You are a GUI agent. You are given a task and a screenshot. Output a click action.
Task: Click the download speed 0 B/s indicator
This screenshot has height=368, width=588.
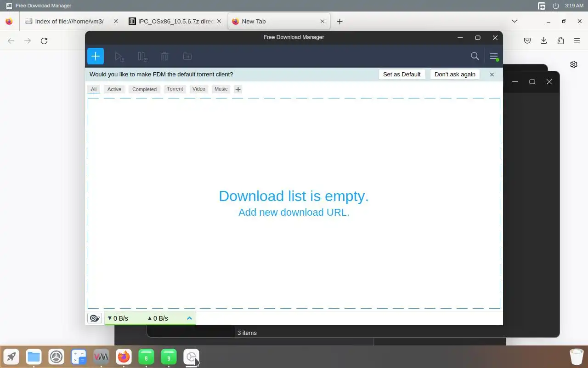[118, 318]
